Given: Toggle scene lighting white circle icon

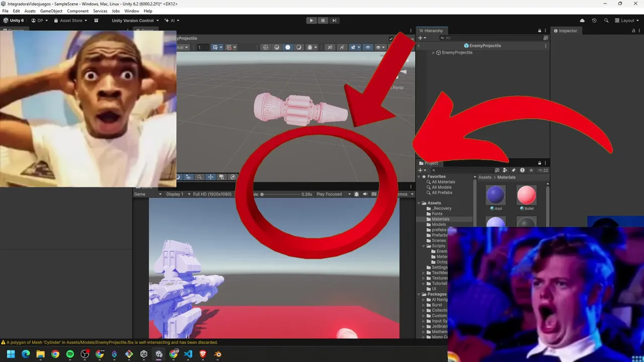Looking at the screenshot, I should coord(288,47).
